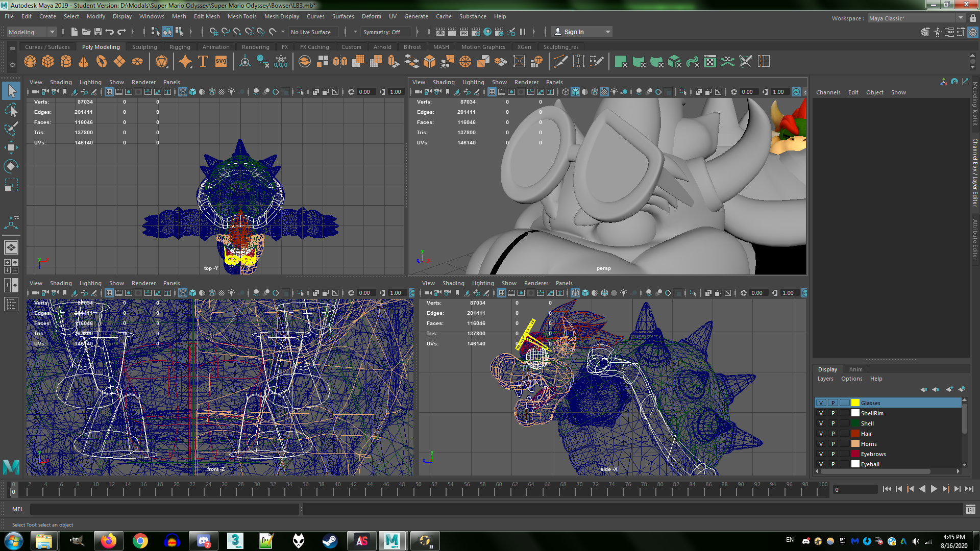Toggle visibility V of Horns layer
Screen dimensions: 980x551
[x=821, y=444]
